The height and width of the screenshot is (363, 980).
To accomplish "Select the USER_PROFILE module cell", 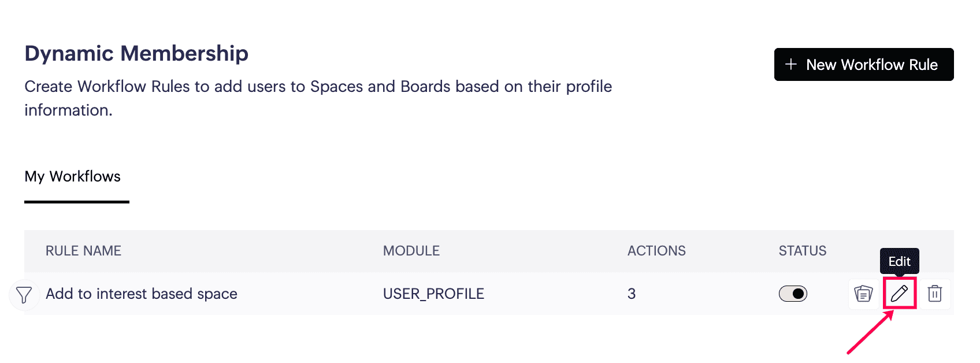I will point(433,294).
